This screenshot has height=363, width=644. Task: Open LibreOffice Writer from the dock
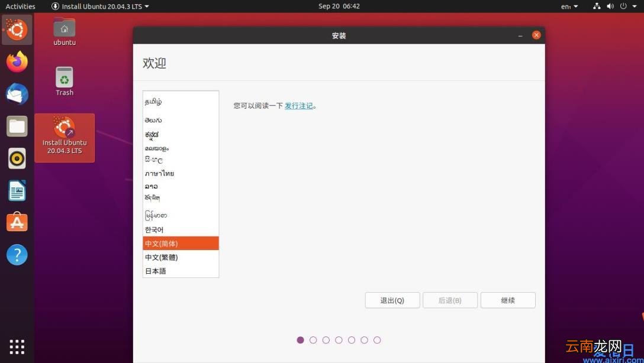point(17,190)
